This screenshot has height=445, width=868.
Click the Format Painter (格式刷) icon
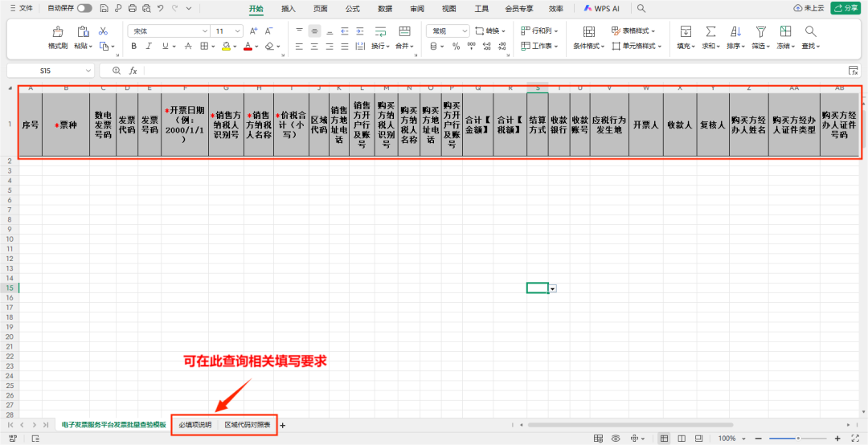tap(58, 32)
